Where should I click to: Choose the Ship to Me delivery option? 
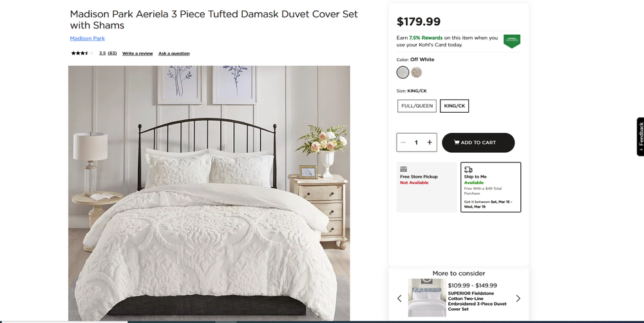click(x=491, y=187)
